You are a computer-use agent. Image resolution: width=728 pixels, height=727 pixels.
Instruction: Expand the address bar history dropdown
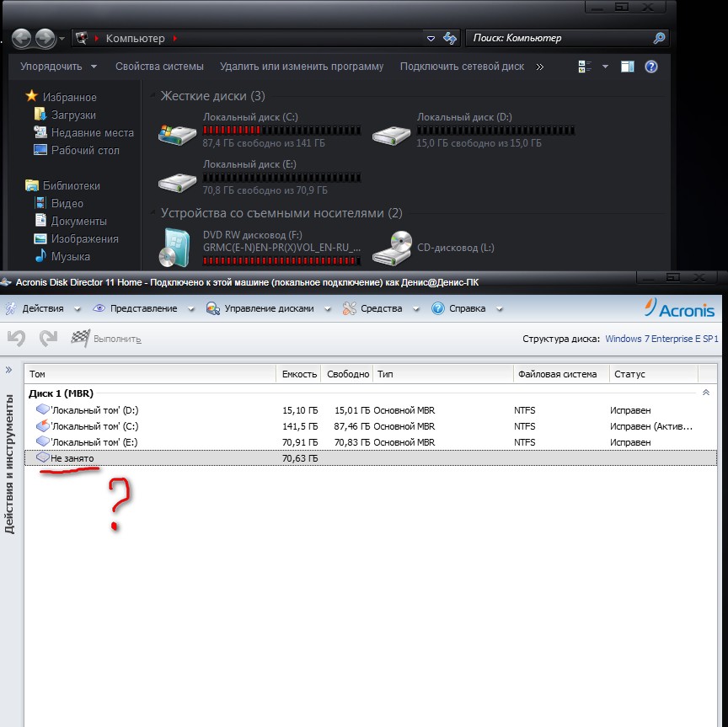pyautogui.click(x=431, y=39)
